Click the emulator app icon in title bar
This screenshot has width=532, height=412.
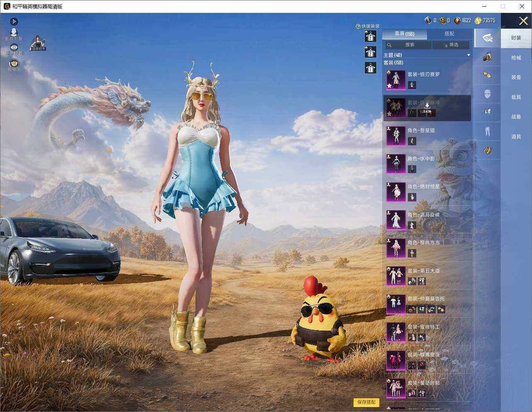[x=7, y=6]
